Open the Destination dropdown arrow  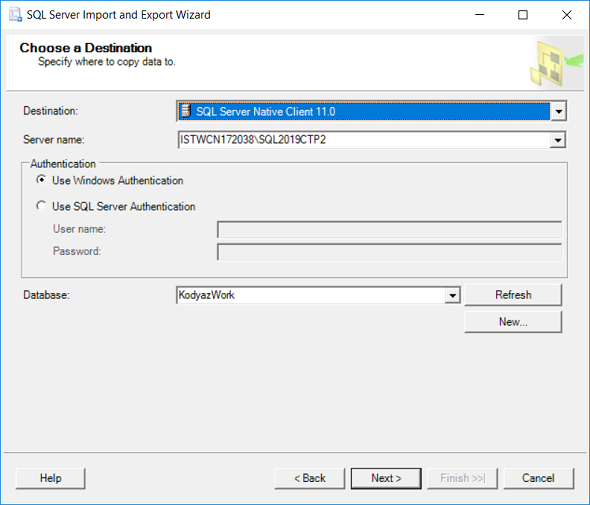(558, 111)
